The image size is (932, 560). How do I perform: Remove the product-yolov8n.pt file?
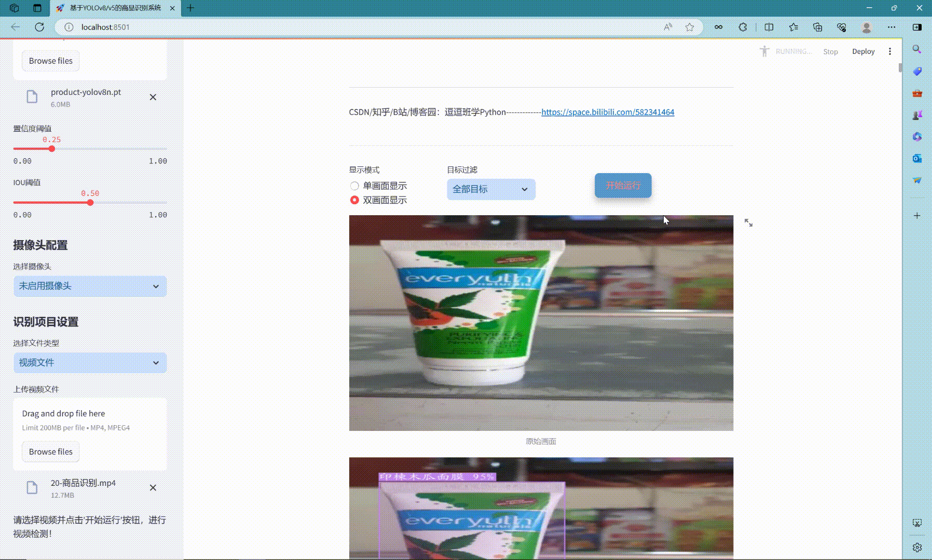click(153, 97)
